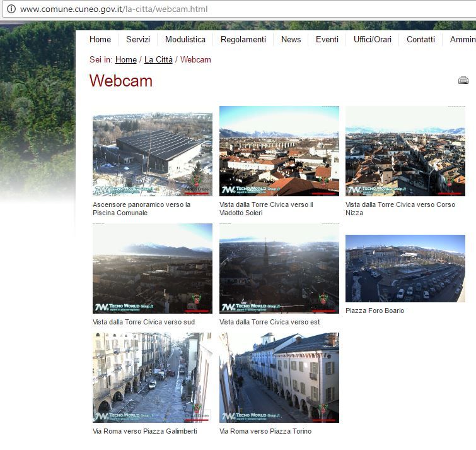The height and width of the screenshot is (450, 476).
Task: Follow the Home breadcrumb link
Action: coord(126,60)
